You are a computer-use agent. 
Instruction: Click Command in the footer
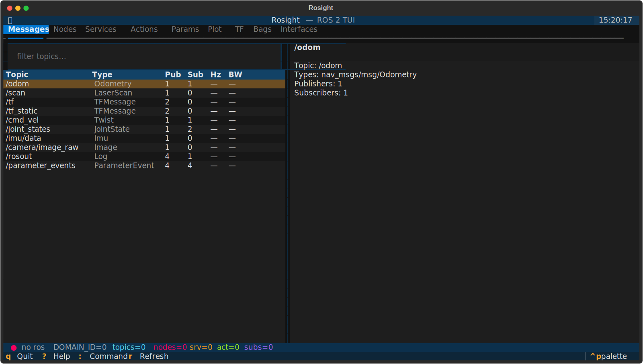[x=103, y=356]
